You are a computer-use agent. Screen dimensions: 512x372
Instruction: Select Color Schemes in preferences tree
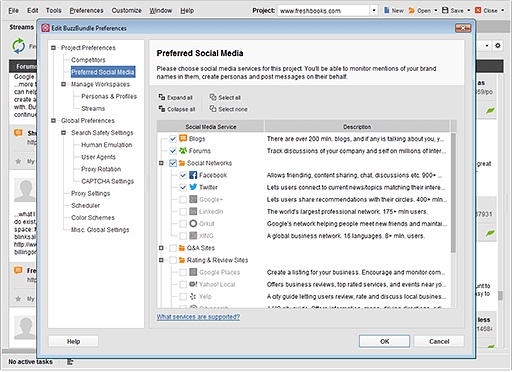point(93,218)
